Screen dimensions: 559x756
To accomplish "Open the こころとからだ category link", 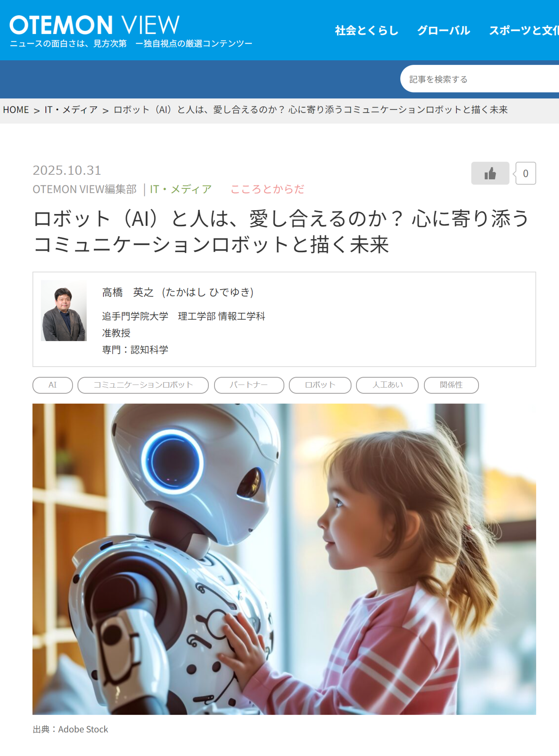I will [x=267, y=189].
